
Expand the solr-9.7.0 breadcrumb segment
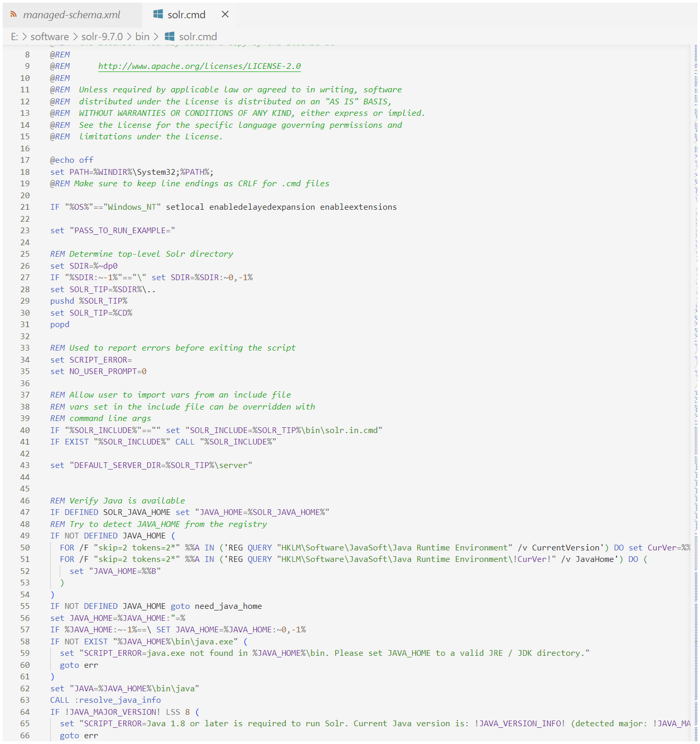102,37
